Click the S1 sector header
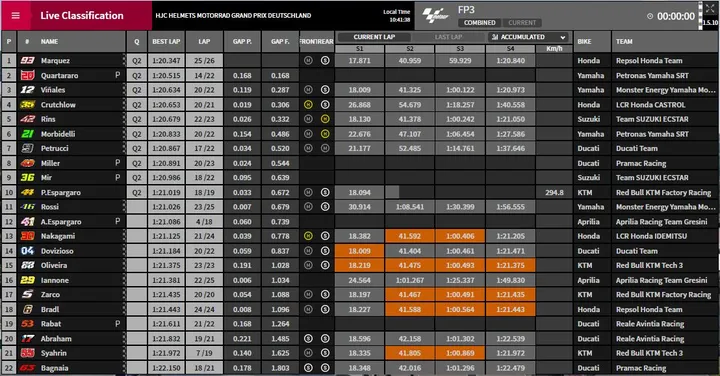The height and width of the screenshot is (376, 720). pyautogui.click(x=360, y=49)
